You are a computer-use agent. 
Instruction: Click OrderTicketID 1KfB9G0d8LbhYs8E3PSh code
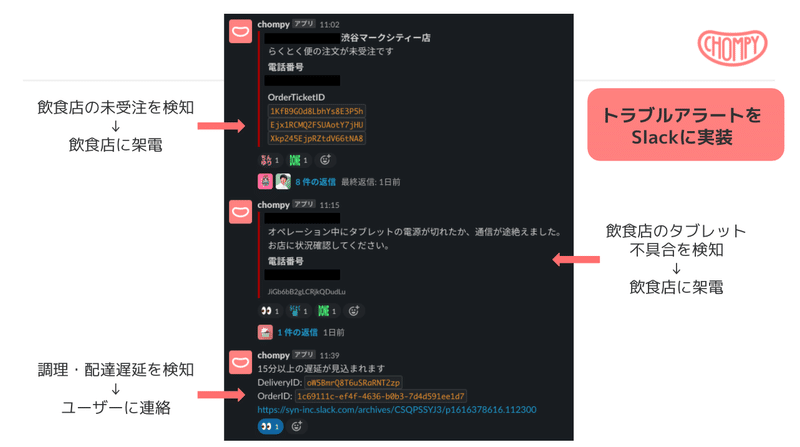(x=317, y=111)
